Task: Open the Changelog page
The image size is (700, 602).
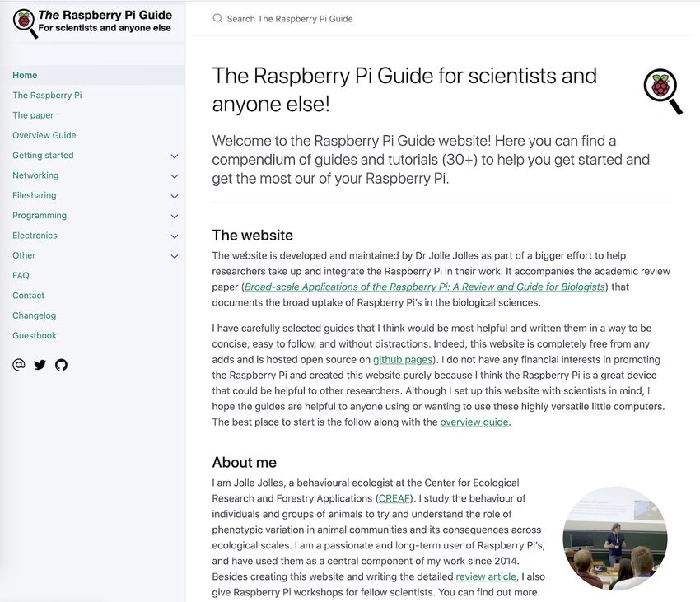Action: click(x=35, y=315)
